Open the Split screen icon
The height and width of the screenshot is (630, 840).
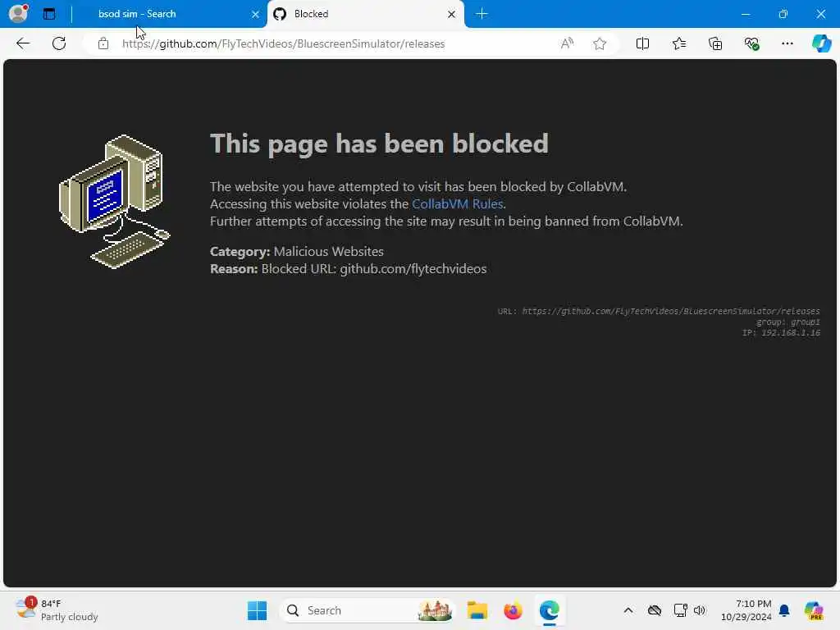[x=642, y=43]
